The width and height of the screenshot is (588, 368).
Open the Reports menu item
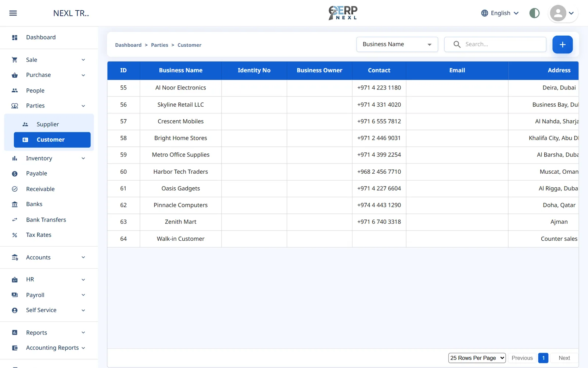49,333
